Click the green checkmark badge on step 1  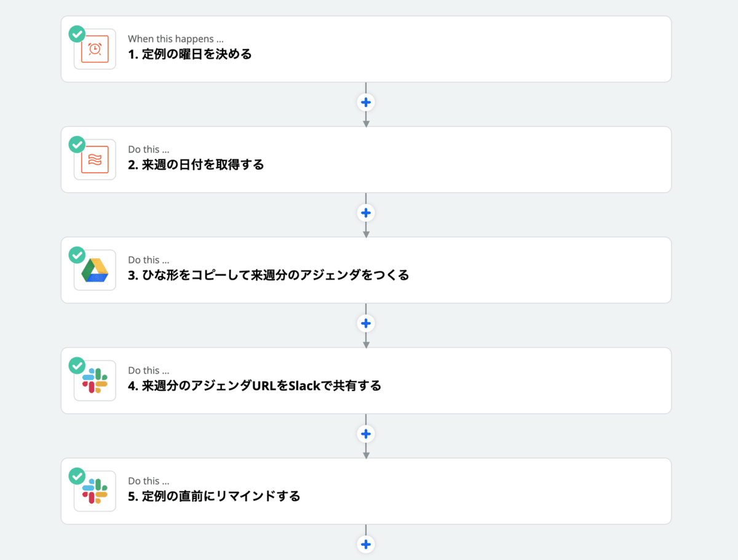(x=77, y=34)
